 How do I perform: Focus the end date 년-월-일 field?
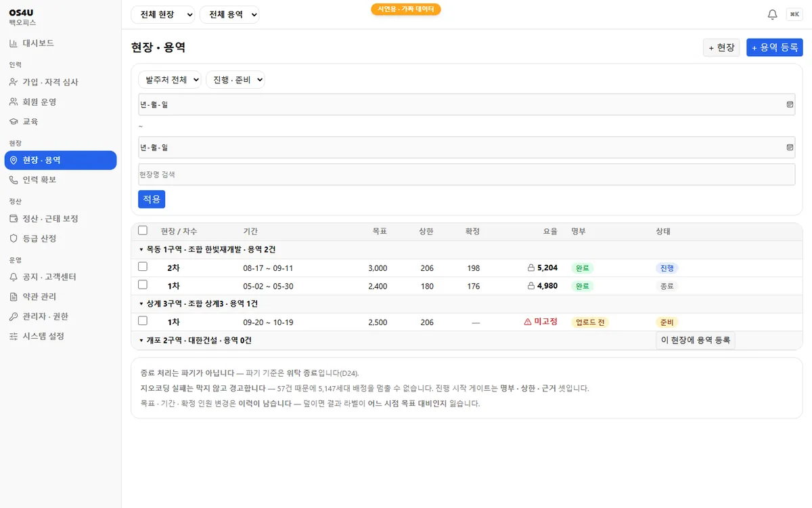coord(467,147)
